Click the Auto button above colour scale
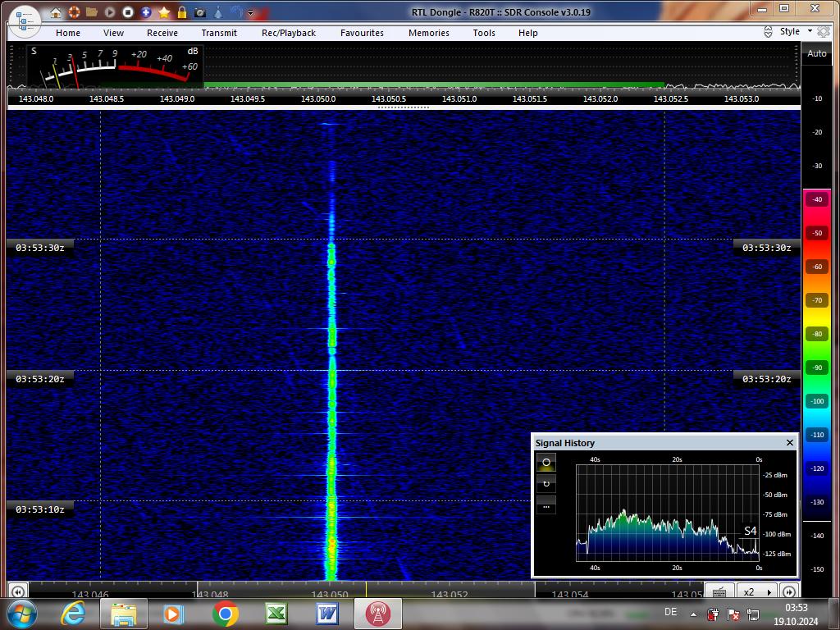This screenshot has width=840, height=630. tap(817, 53)
